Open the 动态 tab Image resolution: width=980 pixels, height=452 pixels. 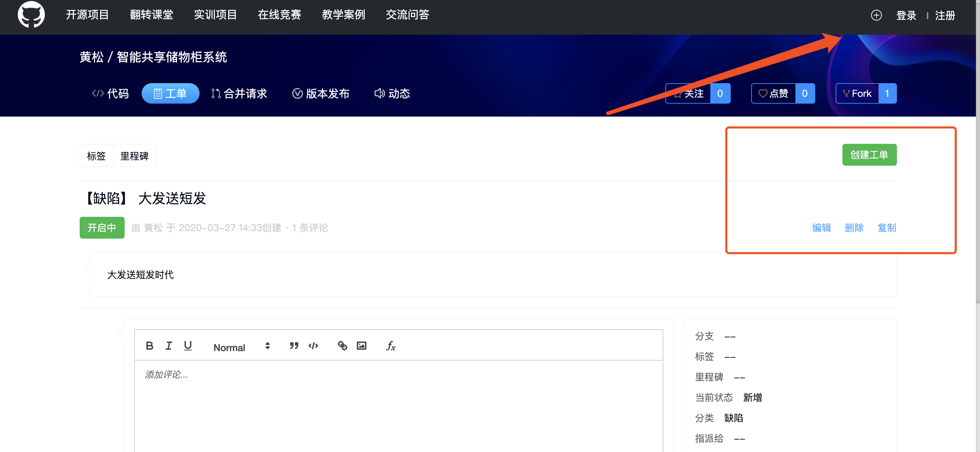click(x=392, y=93)
